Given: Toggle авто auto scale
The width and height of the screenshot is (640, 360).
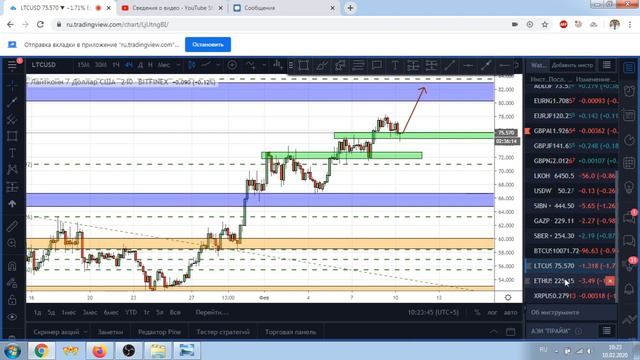Looking at the screenshot, I should [510, 312].
